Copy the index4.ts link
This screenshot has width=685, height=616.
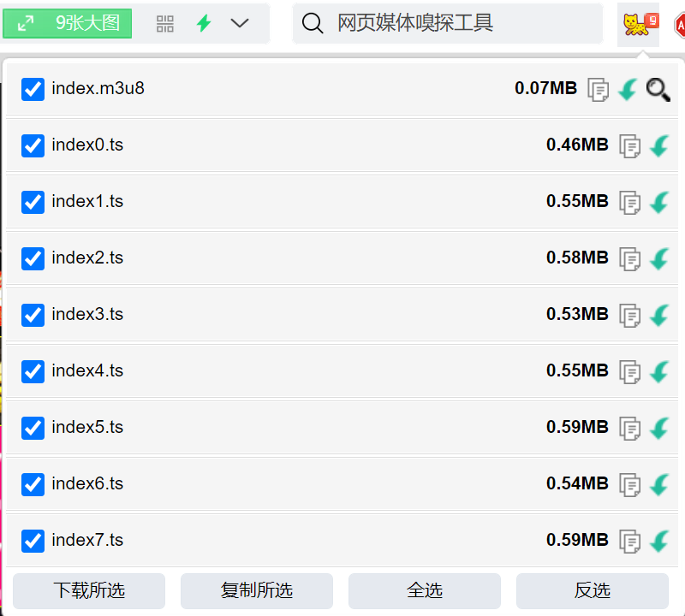coord(630,372)
